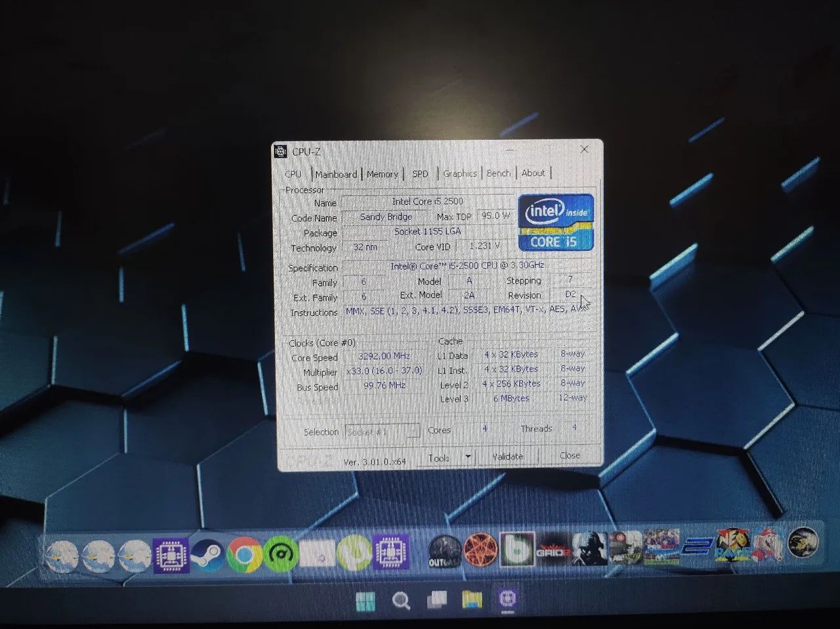Click the Stepping value '7'
This screenshot has width=840, height=629.
tap(570, 279)
